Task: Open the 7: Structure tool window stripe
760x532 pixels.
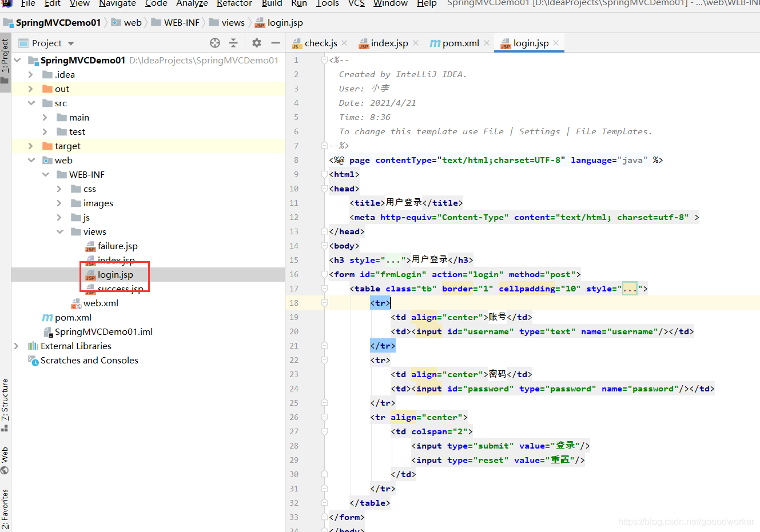Action: [5, 405]
